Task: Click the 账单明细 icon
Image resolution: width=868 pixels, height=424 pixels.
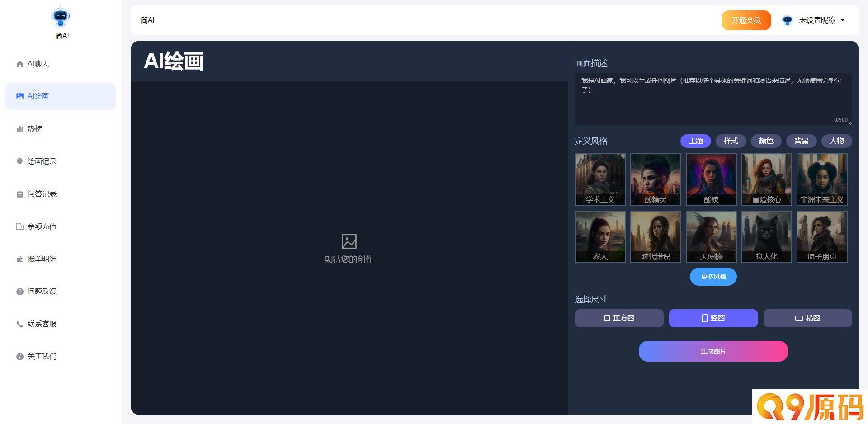Action: tap(20, 259)
